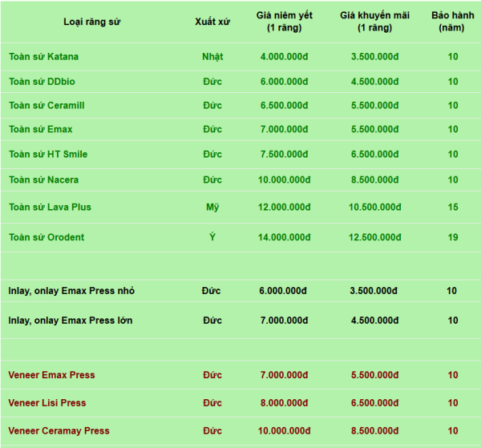The image size is (481, 448).
Task: Click origin 'Đức' in Veneer Lisi Press row
Action: coord(212,403)
